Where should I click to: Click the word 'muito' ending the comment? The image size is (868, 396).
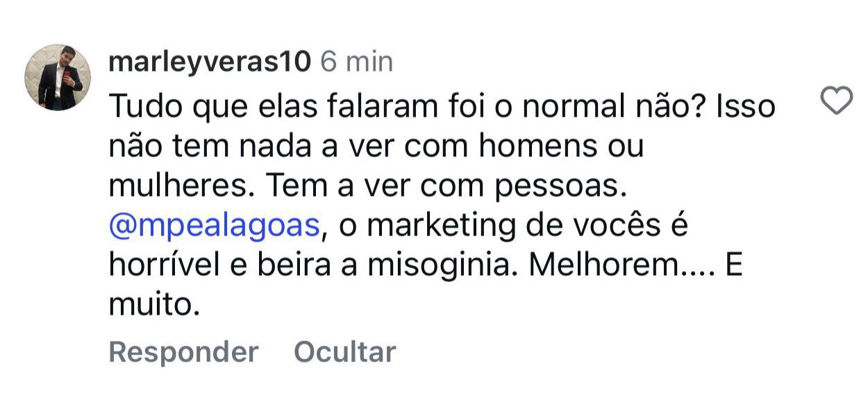point(153,306)
